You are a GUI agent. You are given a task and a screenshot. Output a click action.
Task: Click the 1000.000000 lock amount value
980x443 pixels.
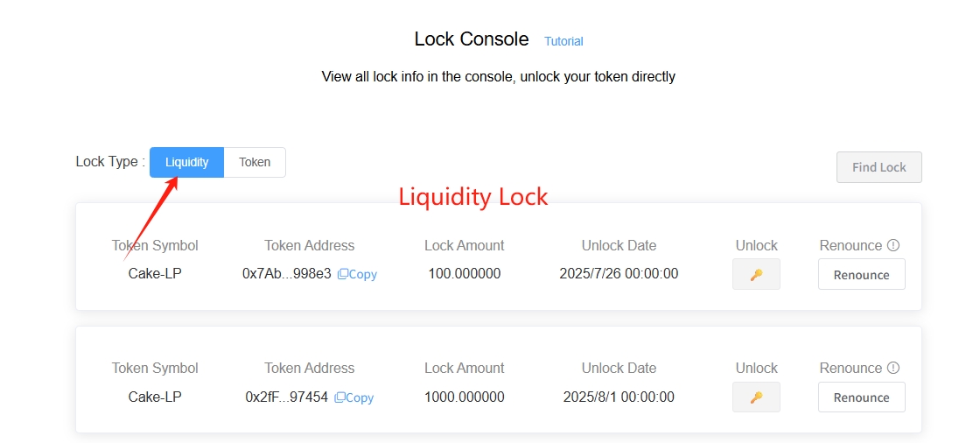click(465, 397)
